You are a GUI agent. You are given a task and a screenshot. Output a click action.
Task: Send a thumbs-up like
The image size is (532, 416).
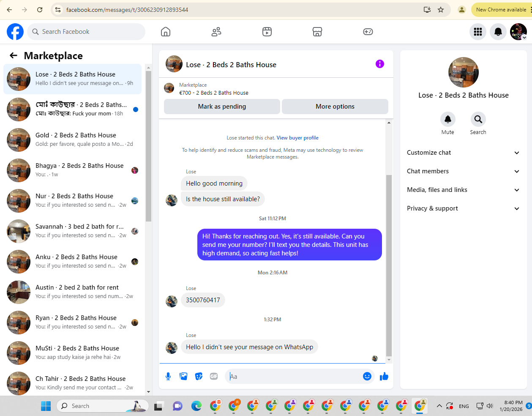384,376
